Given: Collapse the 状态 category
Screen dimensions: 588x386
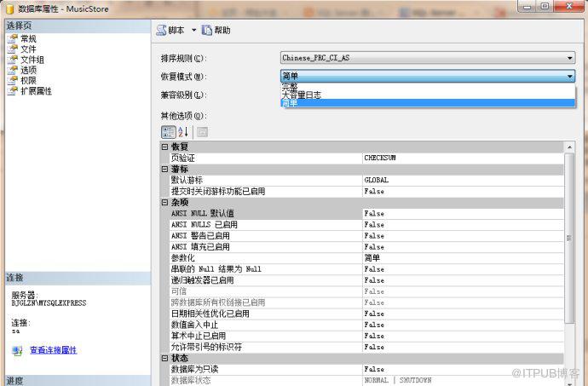Looking at the screenshot, I should click(164, 358).
